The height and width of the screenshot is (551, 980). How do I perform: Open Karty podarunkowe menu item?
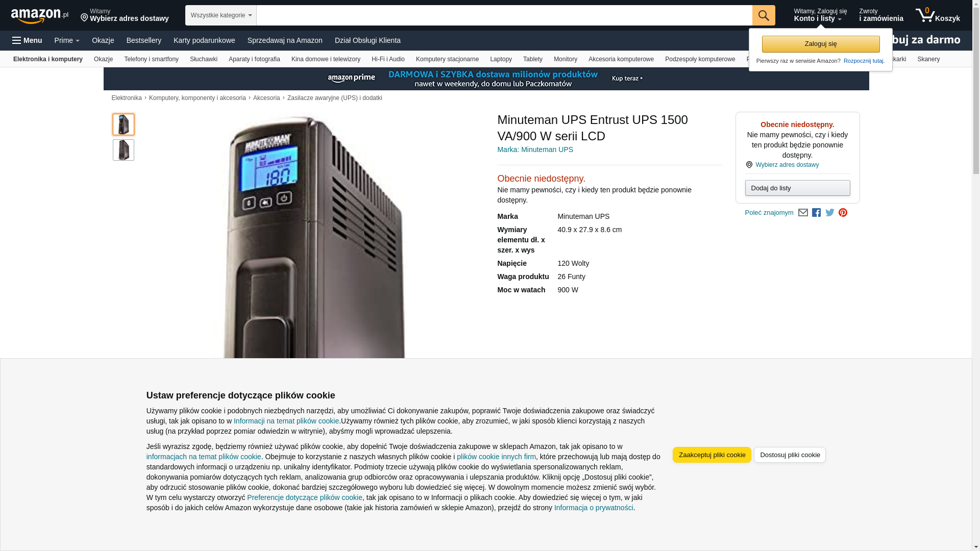tap(204, 40)
